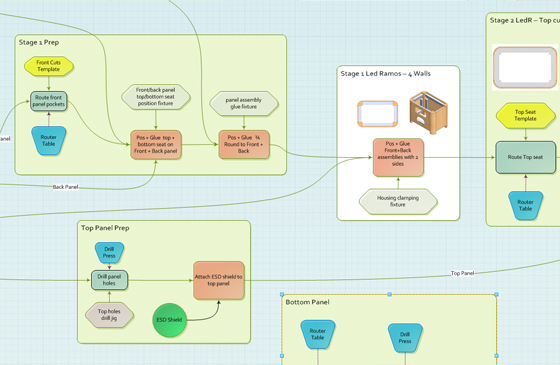Select the Back Panel connector label
The width and height of the screenshot is (560, 365).
[x=65, y=187]
